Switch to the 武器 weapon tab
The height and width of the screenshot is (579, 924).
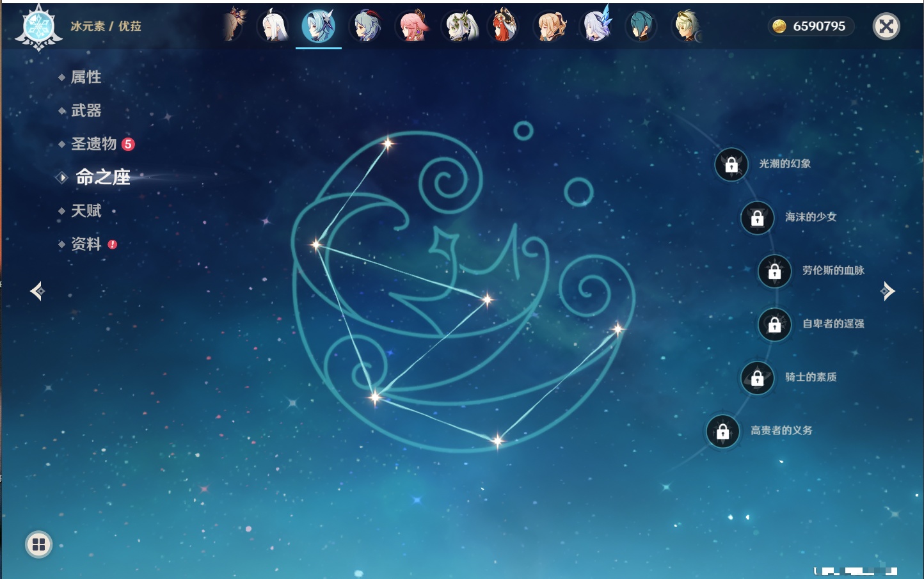[x=86, y=111]
